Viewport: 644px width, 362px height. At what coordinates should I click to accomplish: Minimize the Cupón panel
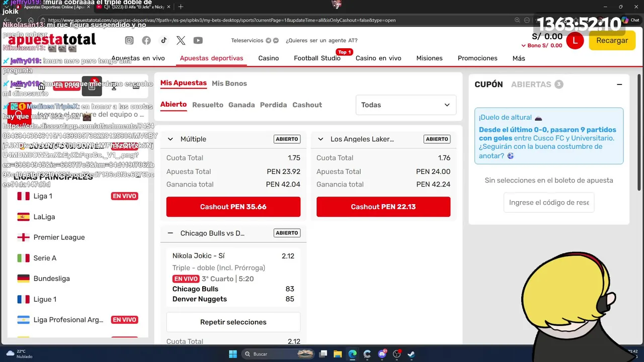pos(619,84)
